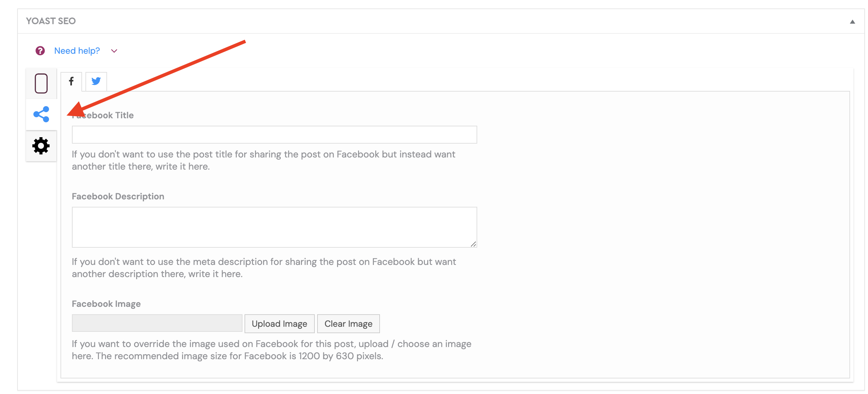The width and height of the screenshot is (868, 394).
Task: Click the Facebook Title label text
Action: point(103,115)
